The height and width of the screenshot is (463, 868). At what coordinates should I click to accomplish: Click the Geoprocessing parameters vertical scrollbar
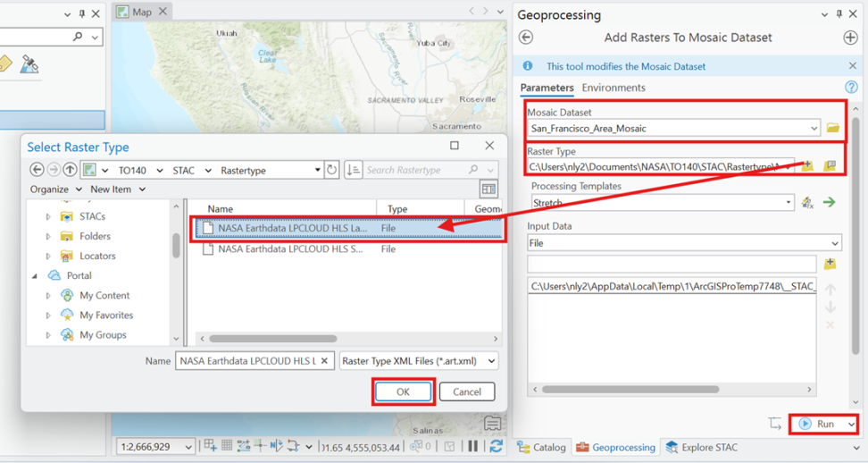[855, 235]
